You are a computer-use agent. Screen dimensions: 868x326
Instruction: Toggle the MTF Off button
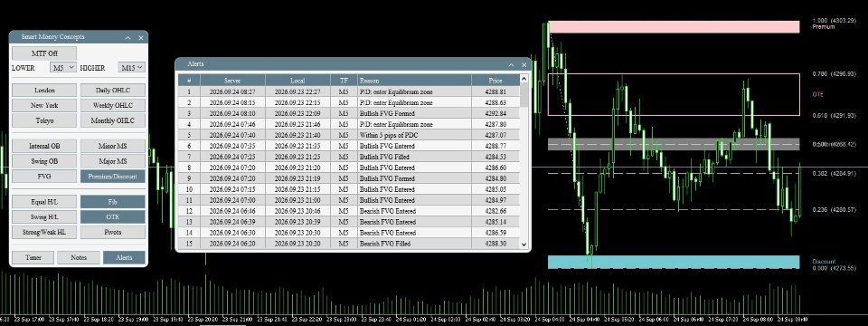click(x=44, y=53)
